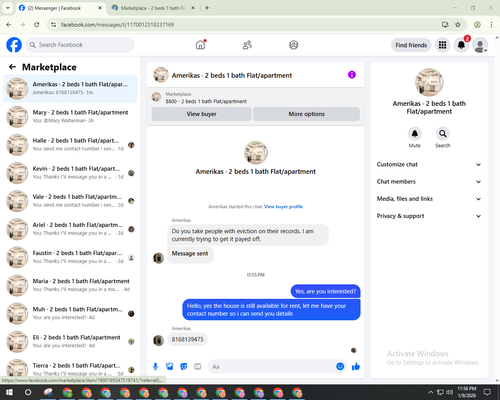Screen dimensions: 500x400
Task: Click Find friends button
Action: (x=411, y=45)
